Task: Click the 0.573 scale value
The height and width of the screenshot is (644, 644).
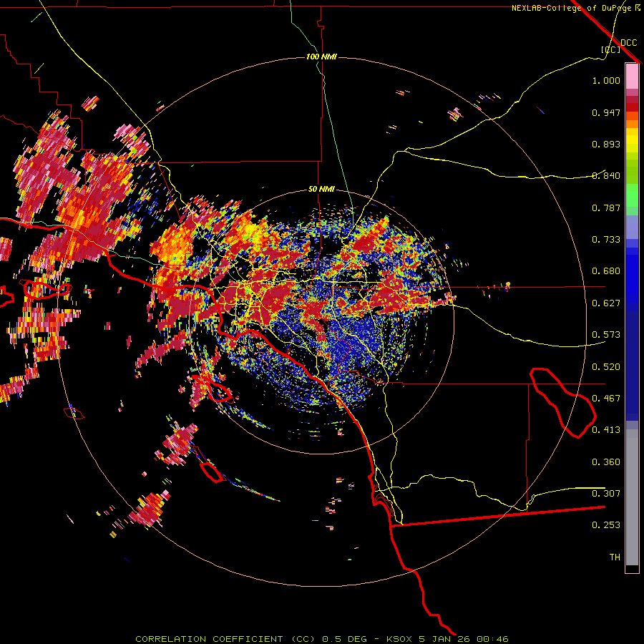Action: click(x=606, y=335)
